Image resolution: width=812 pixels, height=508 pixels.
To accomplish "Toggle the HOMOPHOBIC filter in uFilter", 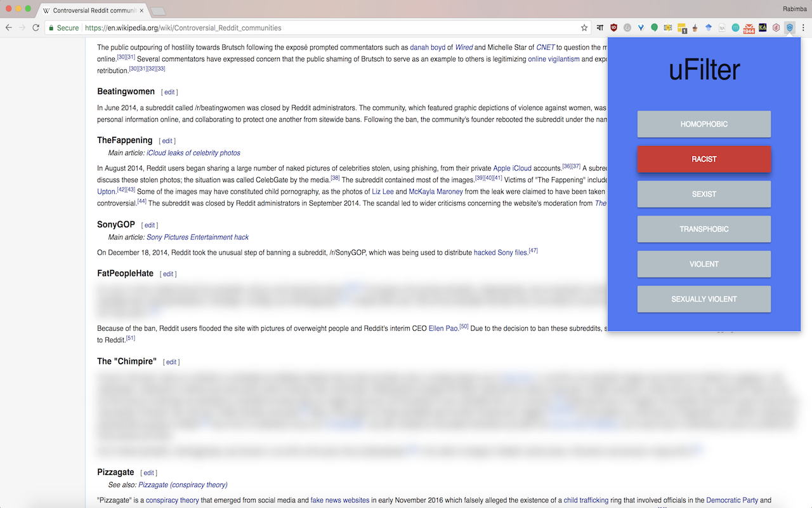I will pos(704,124).
